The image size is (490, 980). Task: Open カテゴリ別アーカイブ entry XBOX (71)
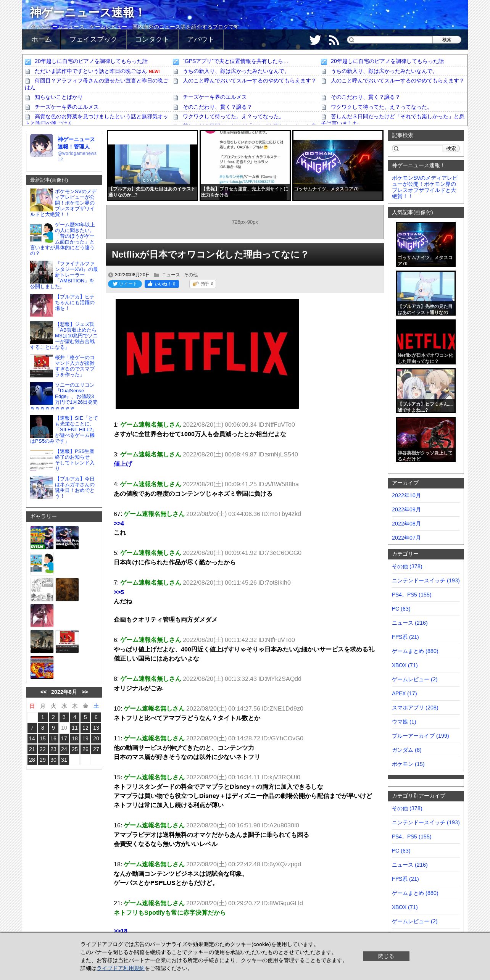coord(405,907)
